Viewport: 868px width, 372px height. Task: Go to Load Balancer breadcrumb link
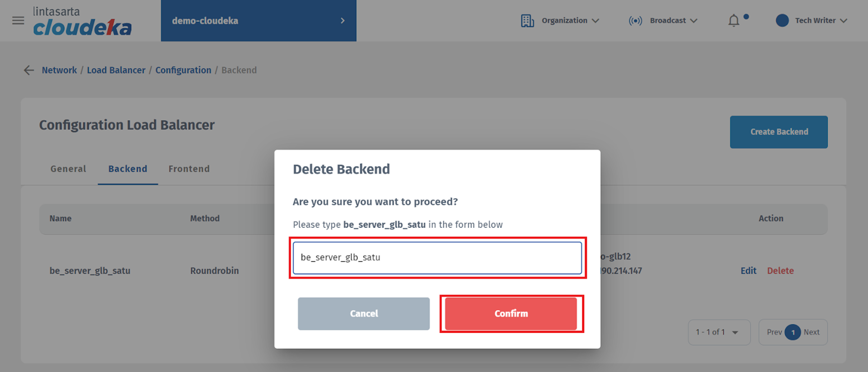116,70
